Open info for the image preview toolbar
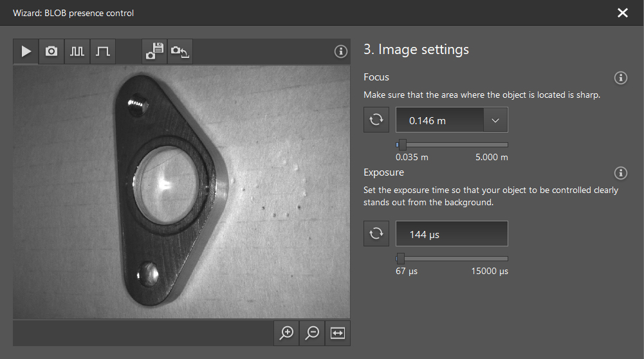 341,51
